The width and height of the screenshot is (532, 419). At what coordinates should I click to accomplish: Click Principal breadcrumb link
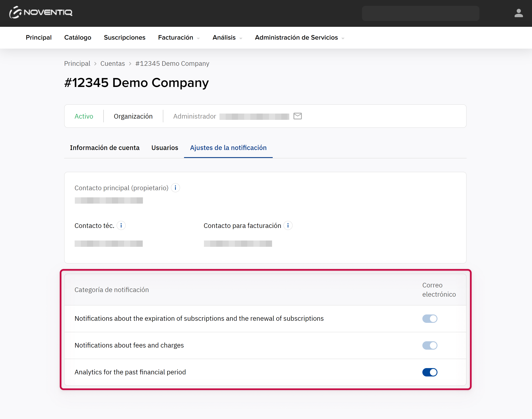[x=77, y=63]
